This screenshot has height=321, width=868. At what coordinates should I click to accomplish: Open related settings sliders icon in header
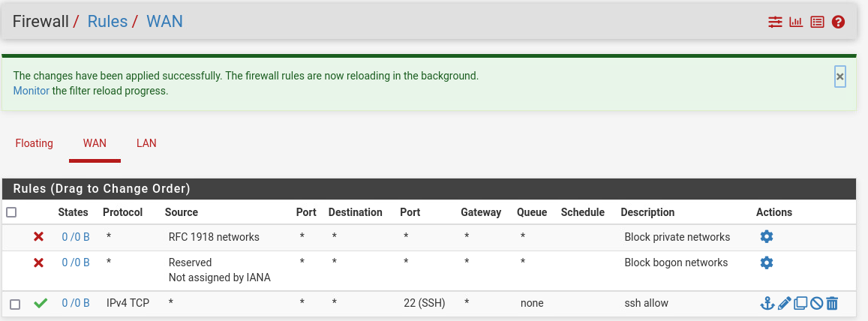pyautogui.click(x=775, y=22)
